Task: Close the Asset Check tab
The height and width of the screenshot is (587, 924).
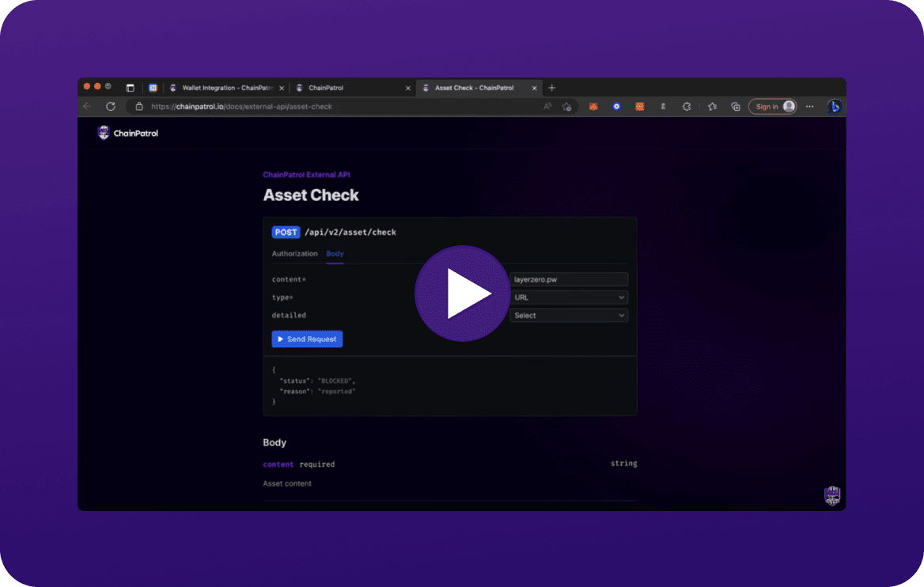Action: pyautogui.click(x=535, y=88)
